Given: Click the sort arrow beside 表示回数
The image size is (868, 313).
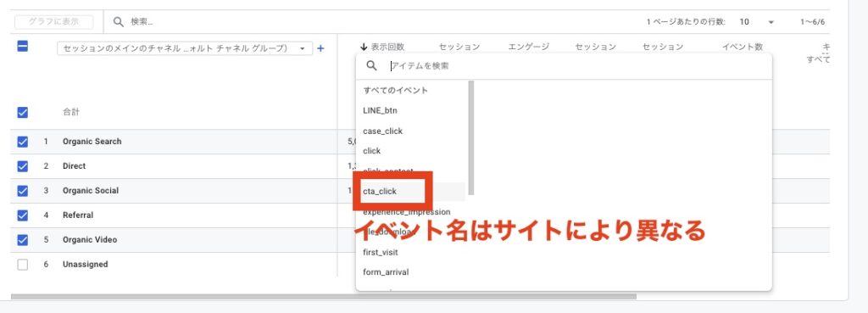Looking at the screenshot, I should (364, 48).
